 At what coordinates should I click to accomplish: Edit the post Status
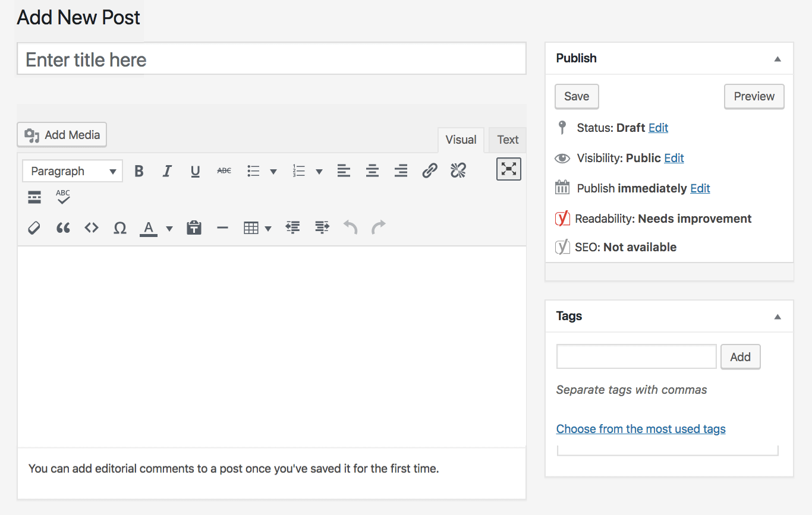pos(658,128)
